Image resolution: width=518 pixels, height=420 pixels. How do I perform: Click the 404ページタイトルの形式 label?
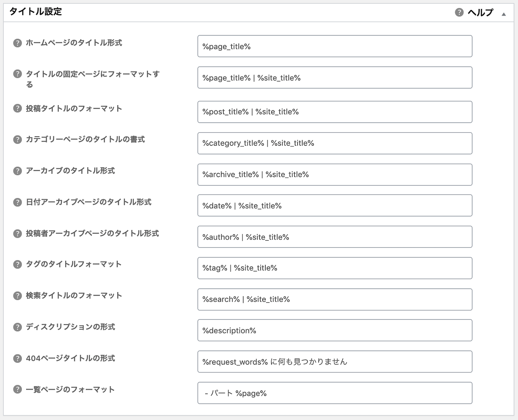coord(70,359)
